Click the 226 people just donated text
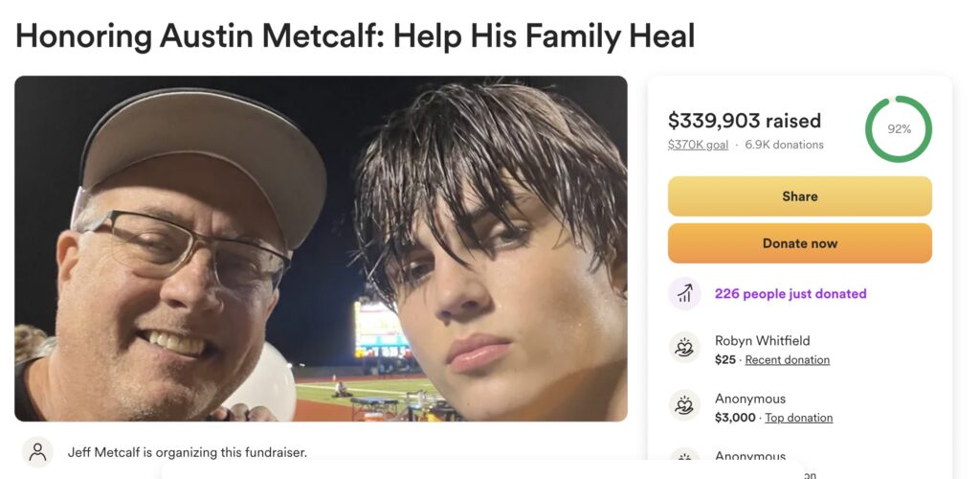Screen dimensions: 980x479 tap(791, 294)
